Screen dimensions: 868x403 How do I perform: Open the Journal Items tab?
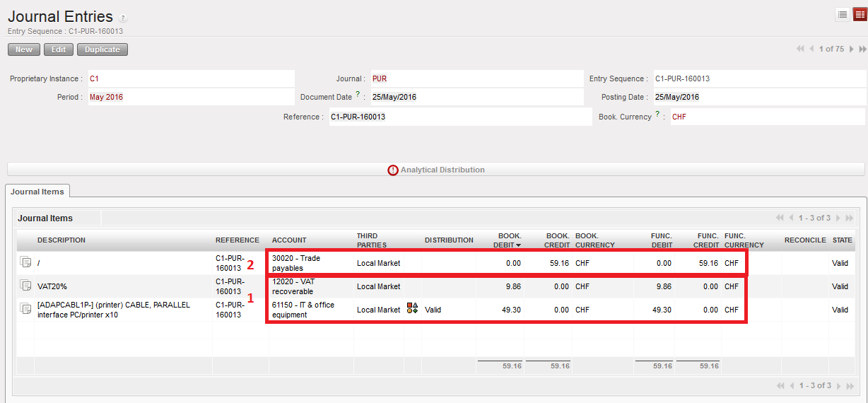point(37,192)
